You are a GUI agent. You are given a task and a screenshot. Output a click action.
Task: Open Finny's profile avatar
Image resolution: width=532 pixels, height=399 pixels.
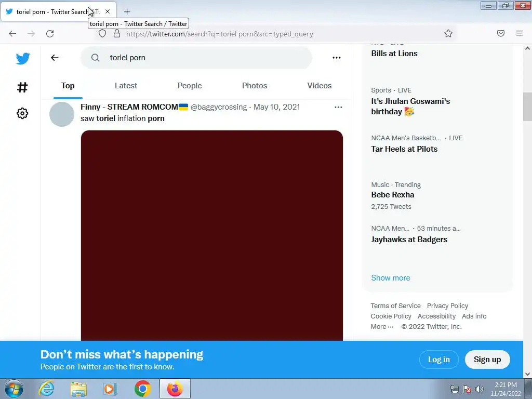pyautogui.click(x=62, y=114)
